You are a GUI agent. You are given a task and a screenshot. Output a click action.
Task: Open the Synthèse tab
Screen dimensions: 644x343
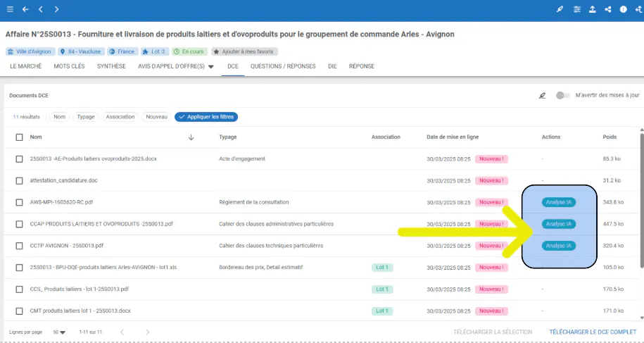click(x=111, y=66)
